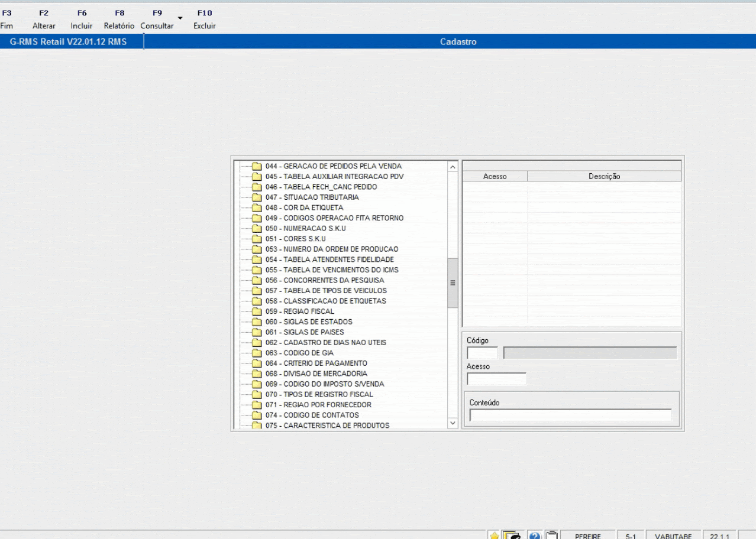Viewport: 756px width, 539px height.
Task: Click folder icon of 044 - GERACAO DE PEDIDOS
Action: [257, 167]
